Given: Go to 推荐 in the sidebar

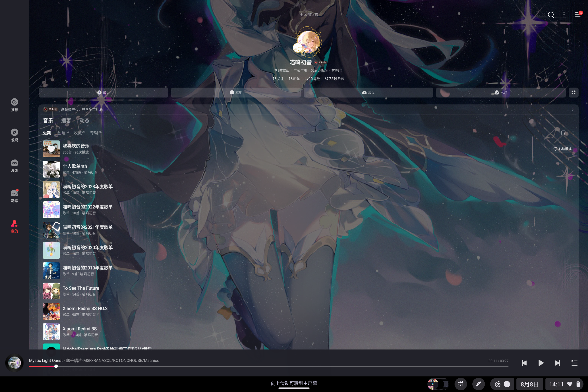Looking at the screenshot, I should 14,105.
